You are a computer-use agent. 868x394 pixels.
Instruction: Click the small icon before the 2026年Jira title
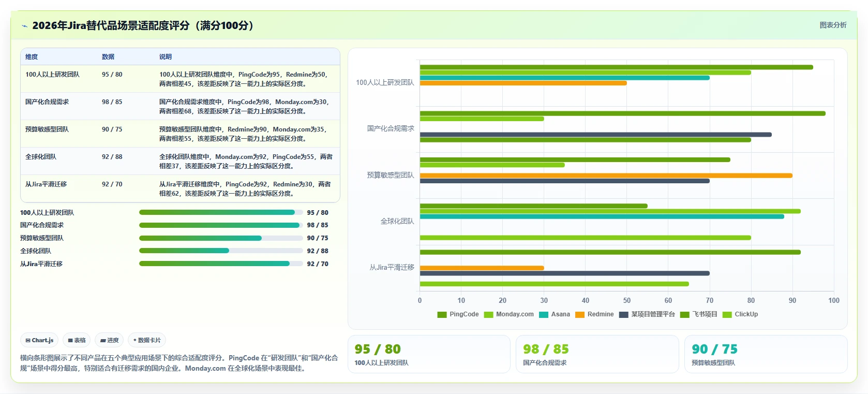(x=24, y=26)
